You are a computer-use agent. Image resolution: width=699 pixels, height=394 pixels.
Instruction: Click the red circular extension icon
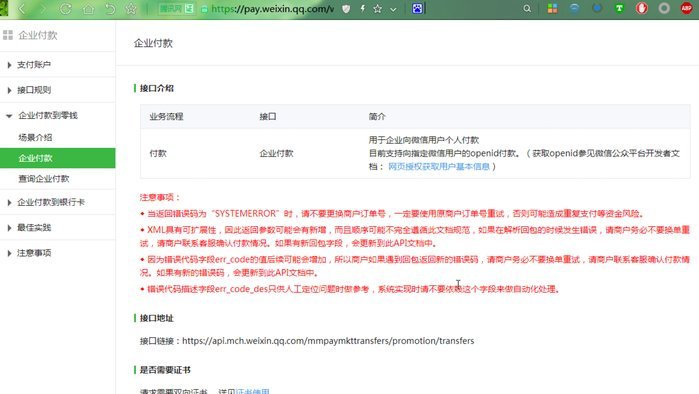[641, 8]
